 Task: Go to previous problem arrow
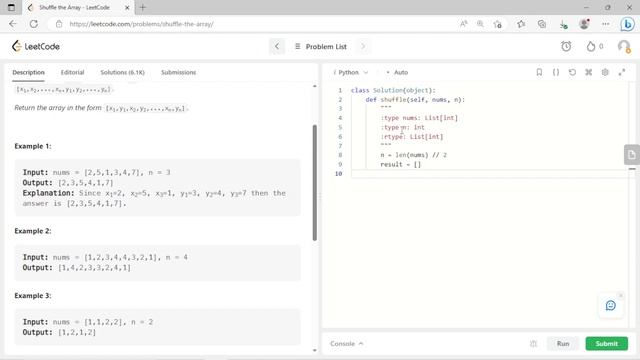(277, 47)
